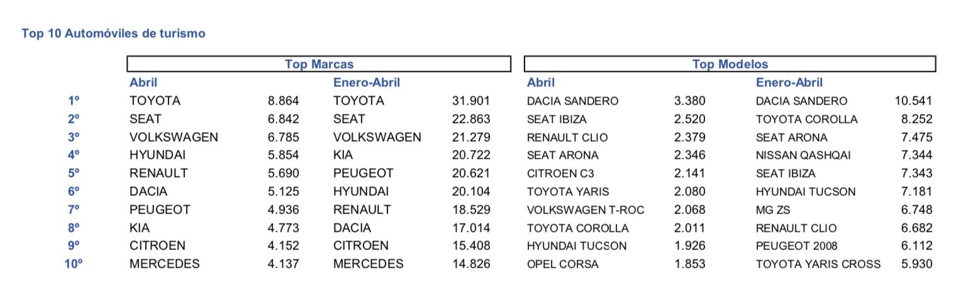Click the value 31.901 for TOYOTA
This screenshot has width=980, height=296.
click(471, 101)
